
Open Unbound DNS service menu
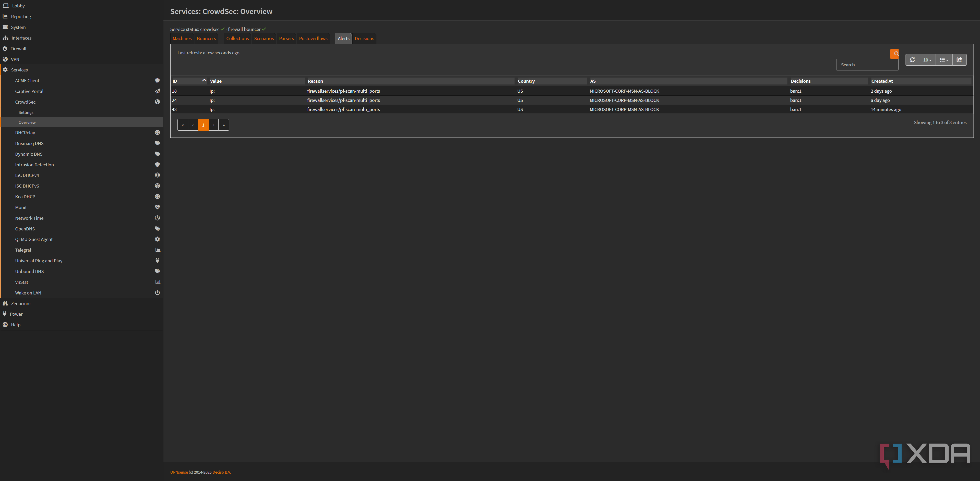click(x=29, y=272)
